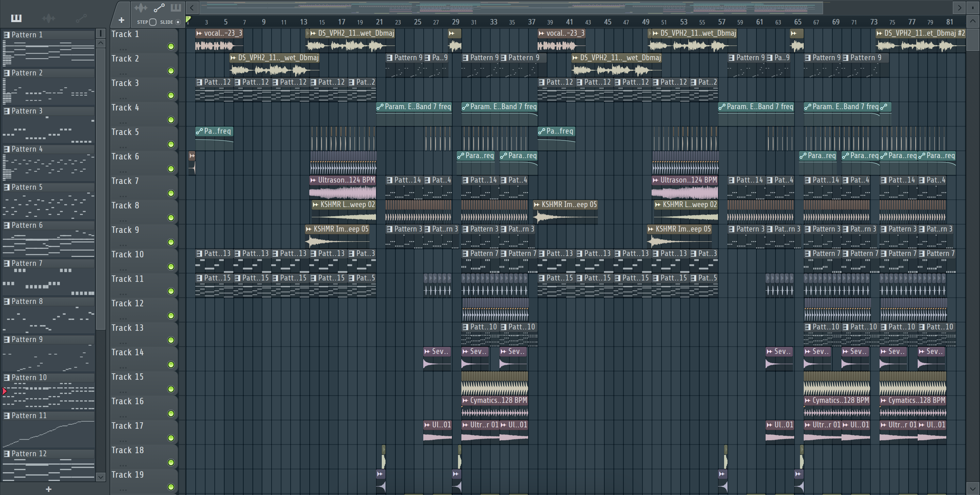The width and height of the screenshot is (980, 495).
Task: Click the picker list up arrow
Action: coord(100,43)
